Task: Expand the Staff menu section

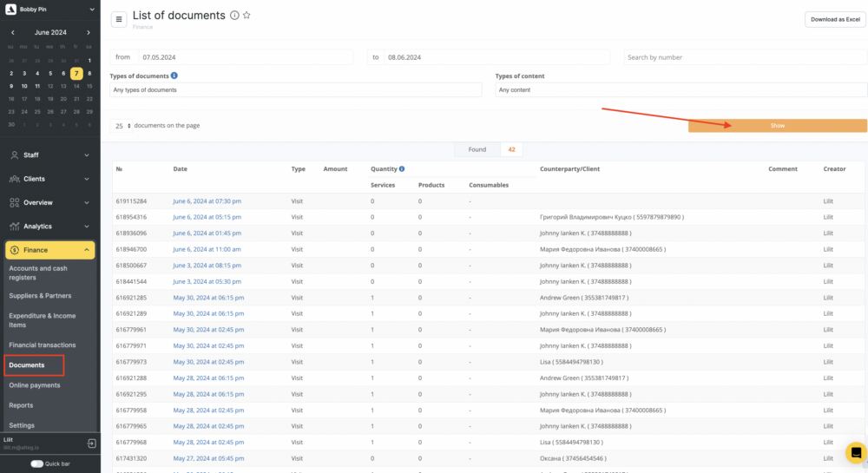Action: pos(86,155)
